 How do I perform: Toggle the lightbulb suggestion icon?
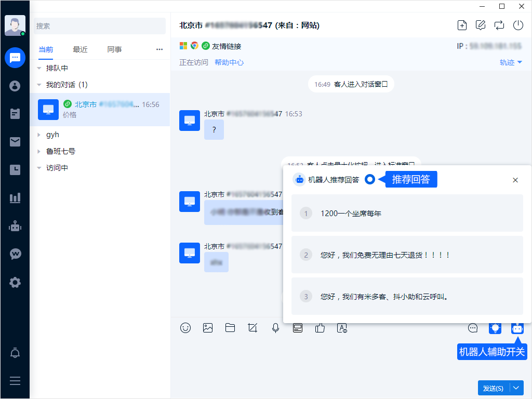pos(495,328)
